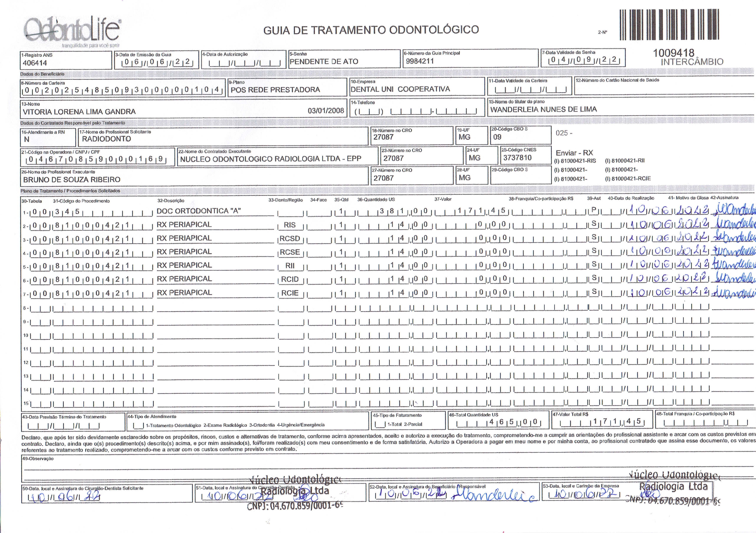The image size is (756, 533).
Task: Click the barcode at top right
Action: click(x=669, y=25)
